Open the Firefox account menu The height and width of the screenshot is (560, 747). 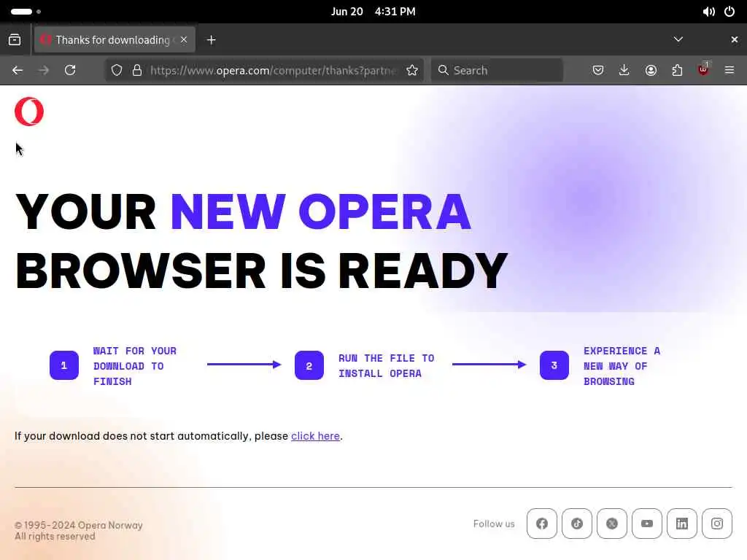[x=651, y=71]
